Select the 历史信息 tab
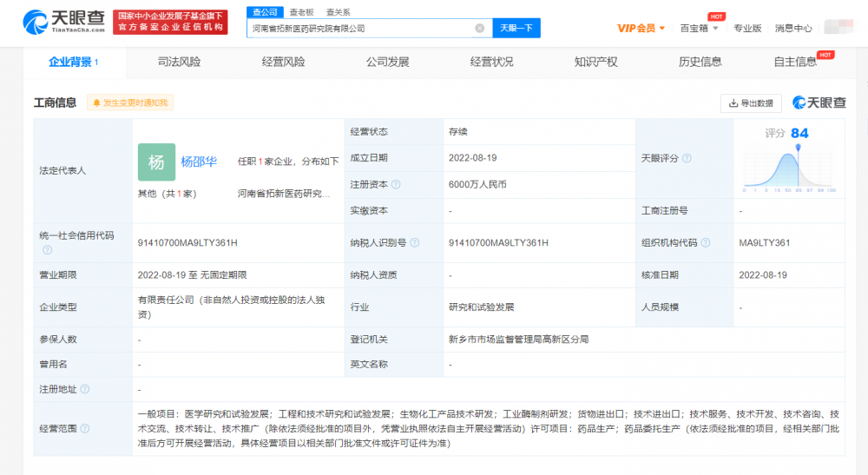This screenshot has width=868, height=475. click(700, 62)
